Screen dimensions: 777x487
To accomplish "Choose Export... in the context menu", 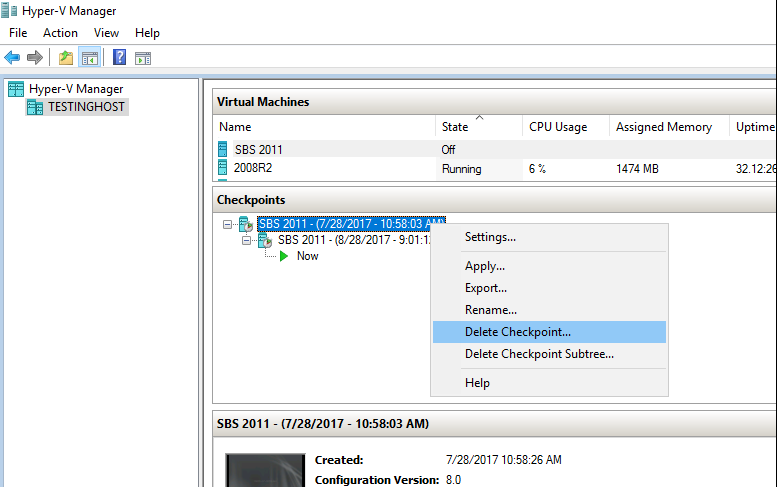I will coord(550,288).
